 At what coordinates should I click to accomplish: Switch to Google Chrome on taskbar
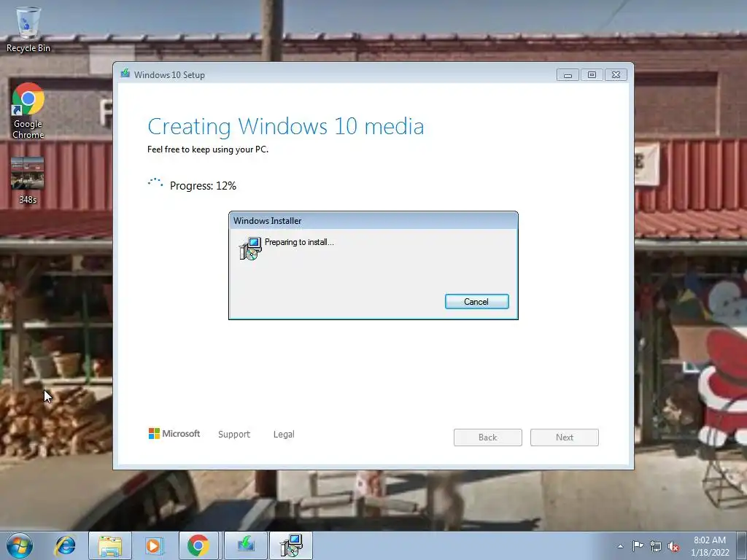tap(198, 545)
